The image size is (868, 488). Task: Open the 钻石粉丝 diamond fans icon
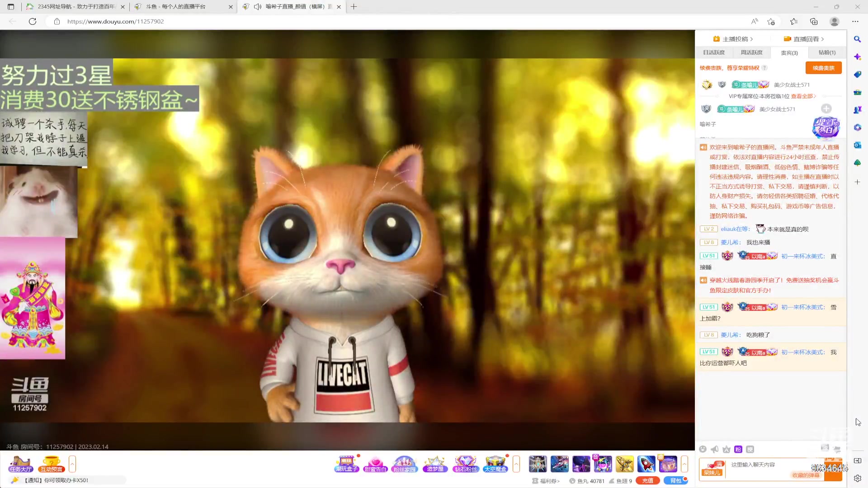pyautogui.click(x=466, y=464)
